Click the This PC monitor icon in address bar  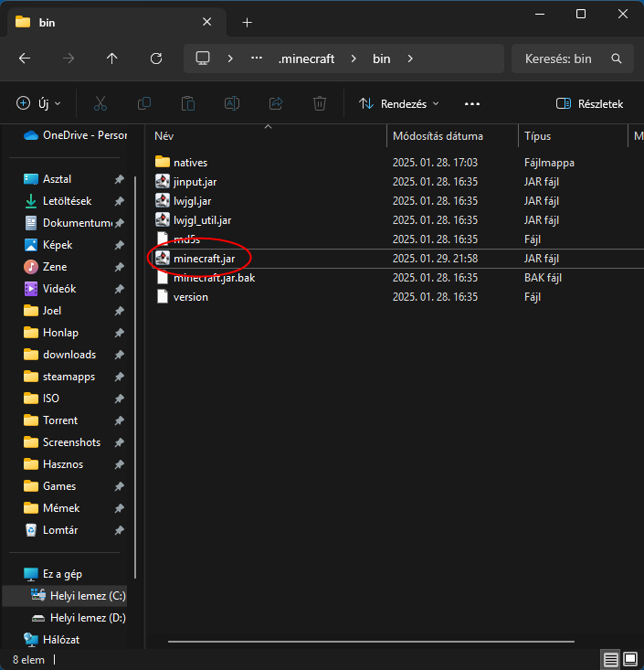pos(203,58)
